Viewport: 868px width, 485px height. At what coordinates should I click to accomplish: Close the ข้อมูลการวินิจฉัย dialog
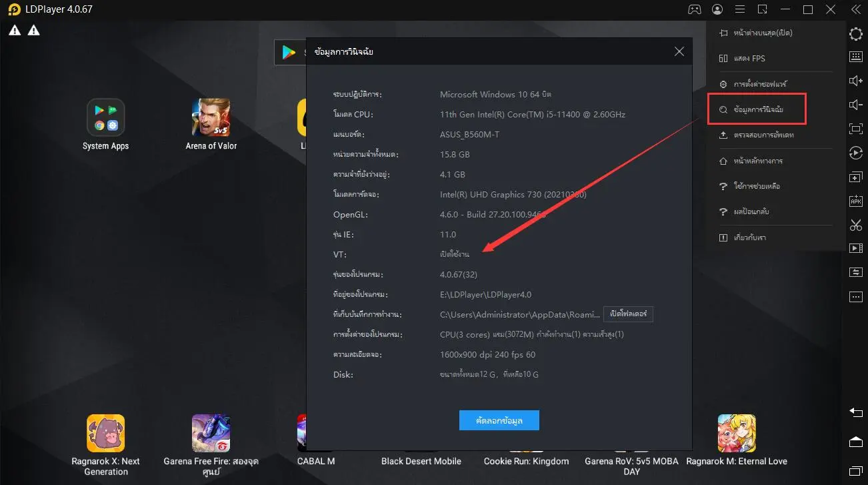point(679,51)
